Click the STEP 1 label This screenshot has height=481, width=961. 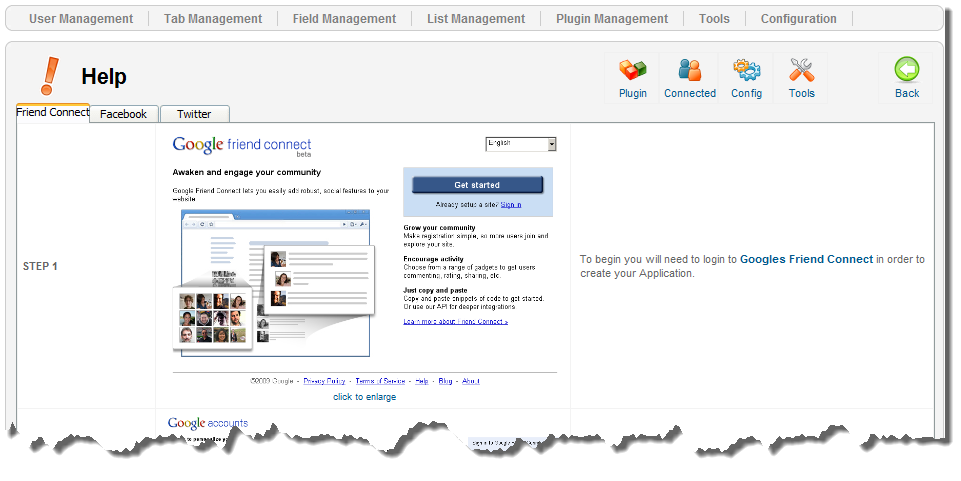(40, 266)
